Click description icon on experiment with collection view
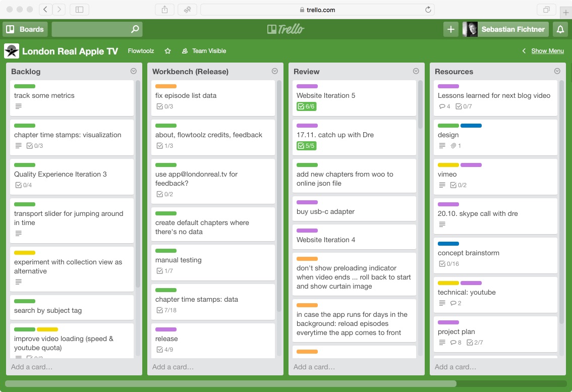572x392 pixels. (19, 282)
